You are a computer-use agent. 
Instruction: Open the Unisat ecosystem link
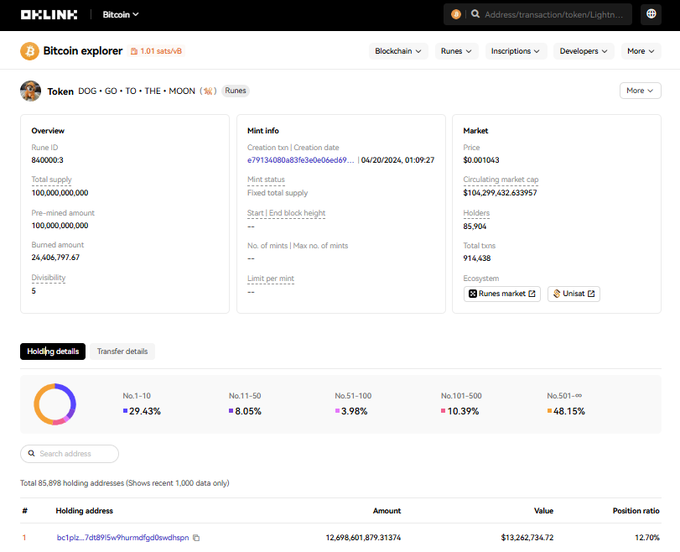pyautogui.click(x=573, y=294)
